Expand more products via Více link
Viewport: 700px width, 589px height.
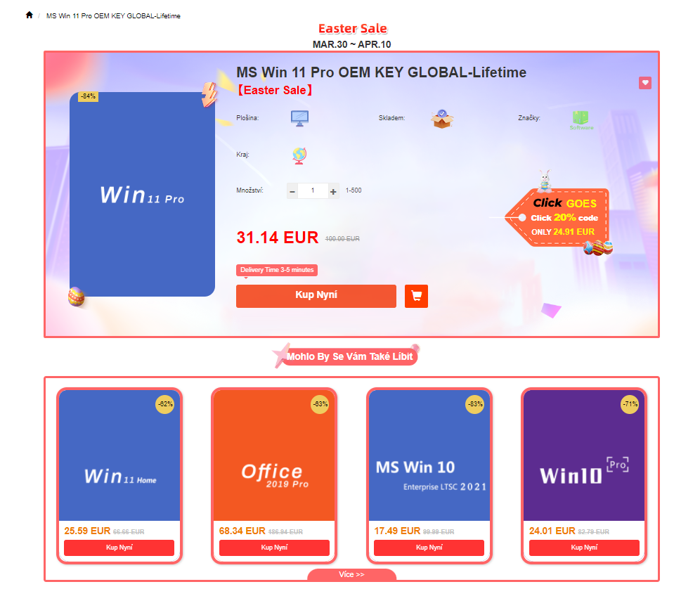point(352,574)
